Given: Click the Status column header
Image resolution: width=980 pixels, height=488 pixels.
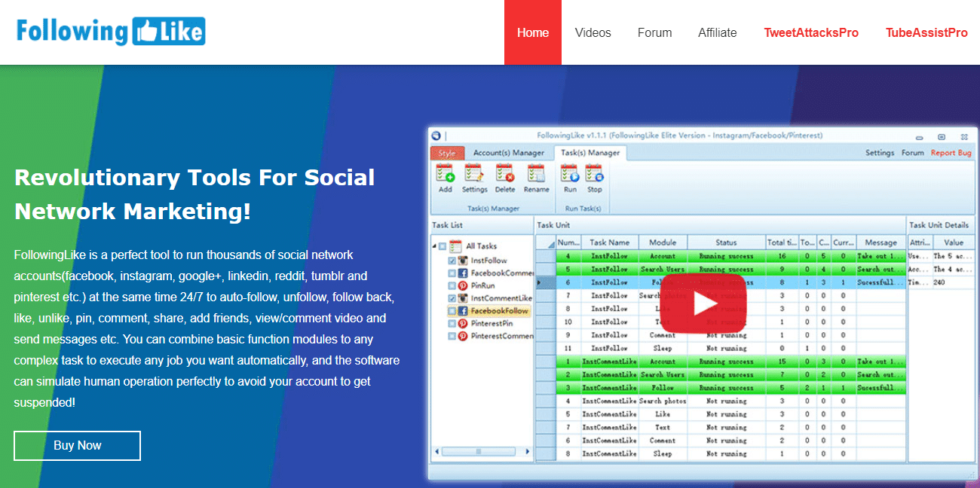Looking at the screenshot, I should point(726,242).
